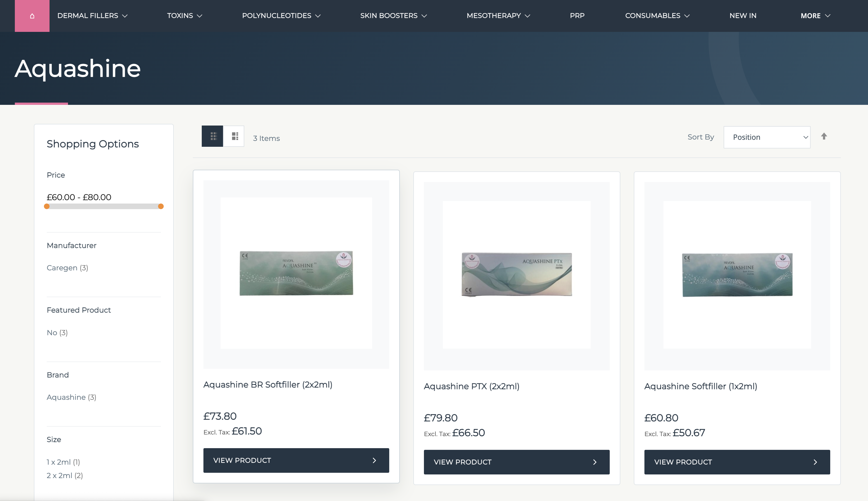Filter Featured Product by No
This screenshot has height=501, width=868.
[x=57, y=333]
